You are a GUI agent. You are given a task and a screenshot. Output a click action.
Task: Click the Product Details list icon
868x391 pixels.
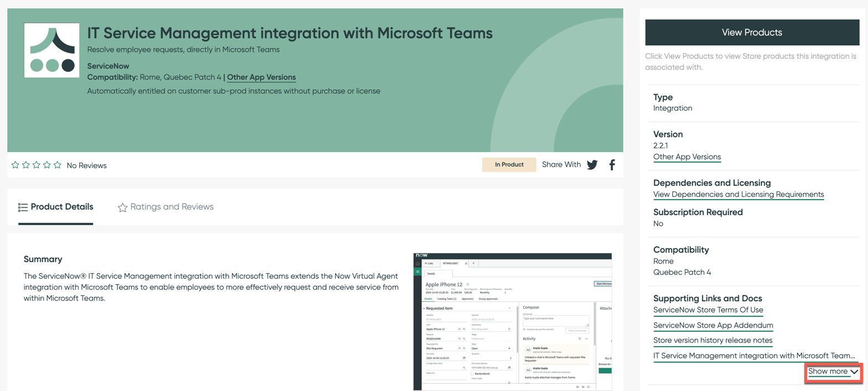tap(23, 207)
